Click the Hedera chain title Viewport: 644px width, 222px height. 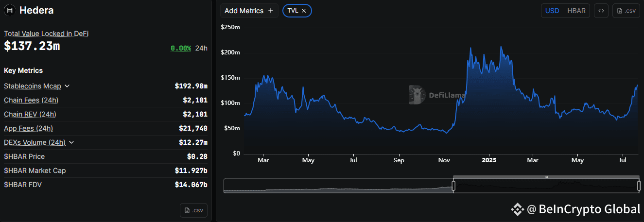coord(36,10)
